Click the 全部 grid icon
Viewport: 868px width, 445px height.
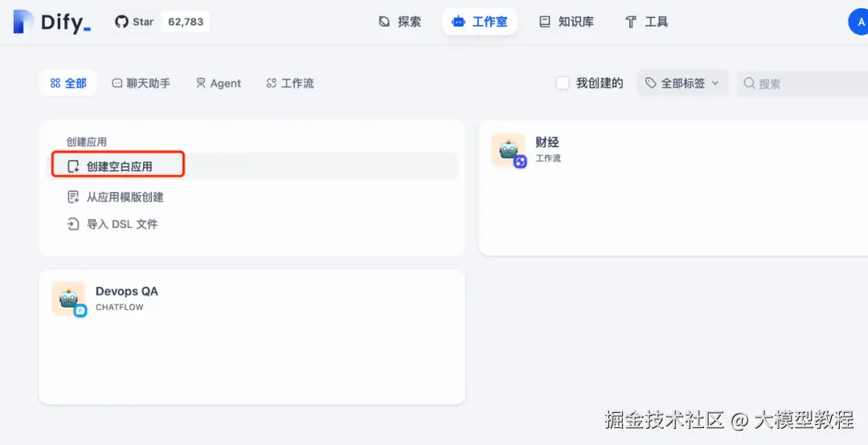[55, 83]
